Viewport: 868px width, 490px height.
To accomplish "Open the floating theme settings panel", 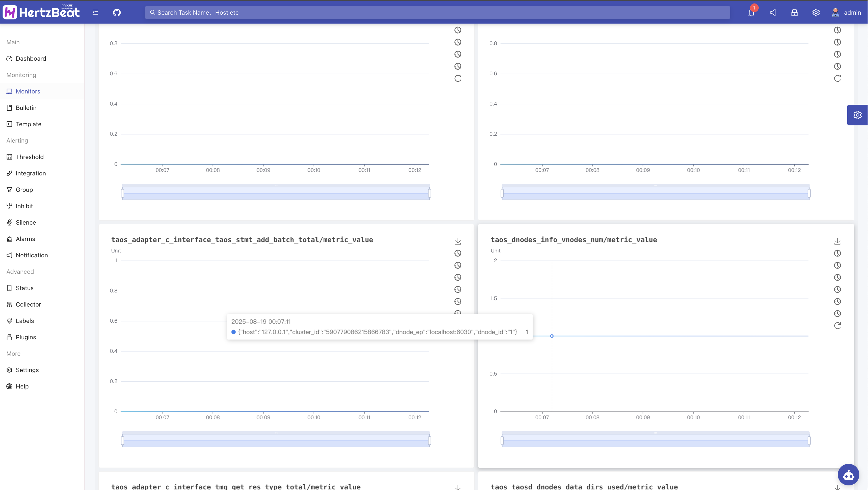I will click(857, 115).
